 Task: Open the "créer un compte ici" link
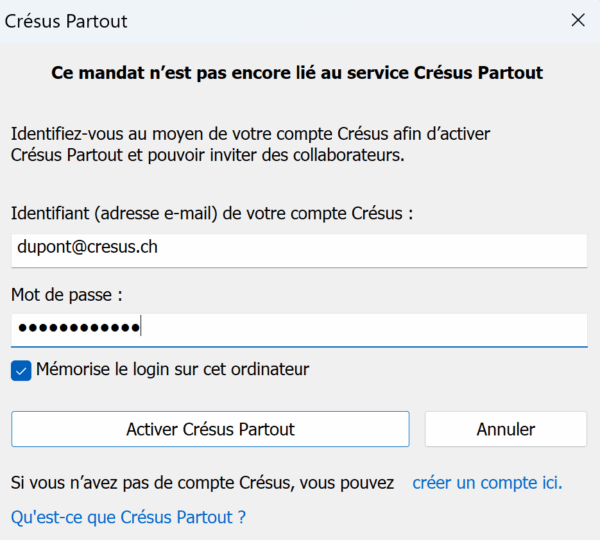(x=487, y=483)
